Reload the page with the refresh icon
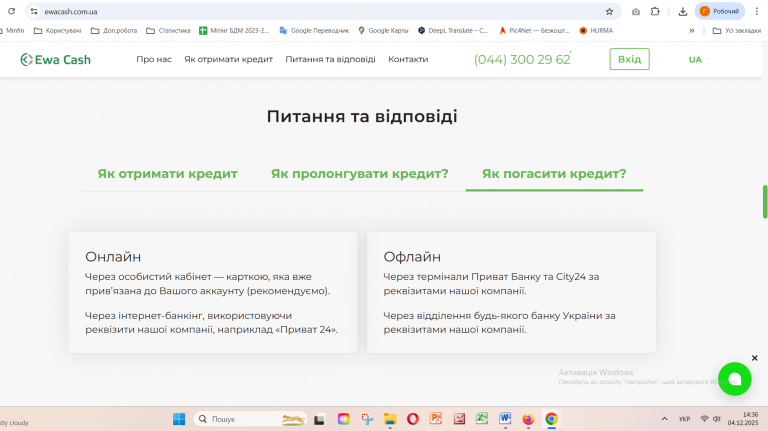 [11, 11]
